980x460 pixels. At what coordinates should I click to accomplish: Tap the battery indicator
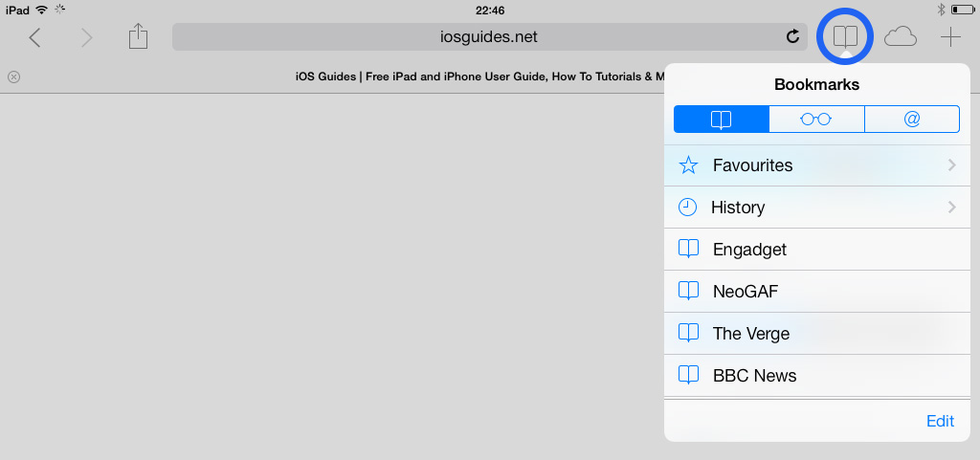coord(963,10)
